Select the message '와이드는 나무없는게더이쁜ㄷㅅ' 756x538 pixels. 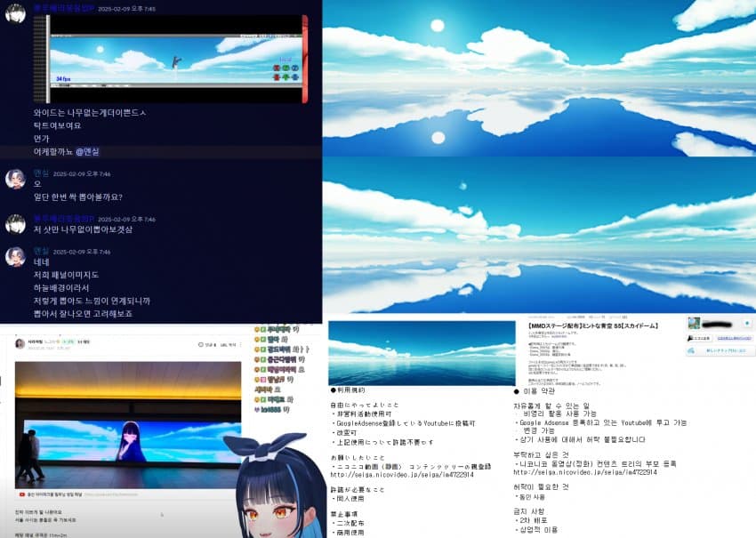pos(90,112)
